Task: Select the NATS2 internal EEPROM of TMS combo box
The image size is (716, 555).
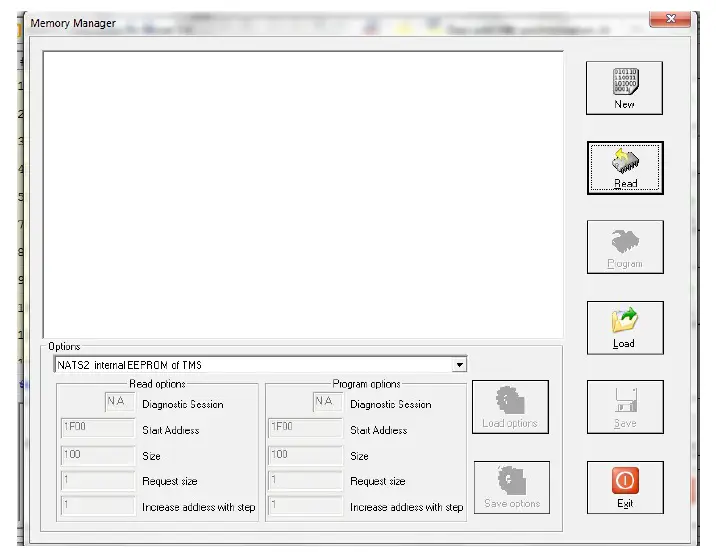Action: [x=260, y=365]
